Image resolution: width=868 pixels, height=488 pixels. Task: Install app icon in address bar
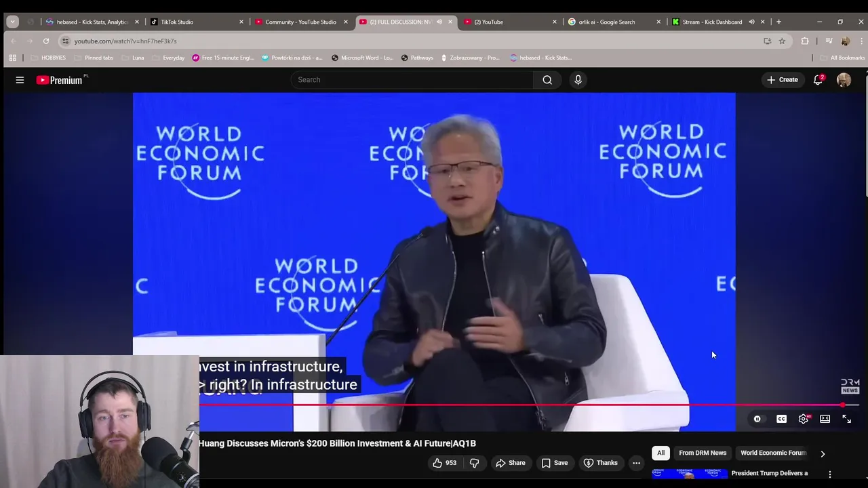[768, 41]
